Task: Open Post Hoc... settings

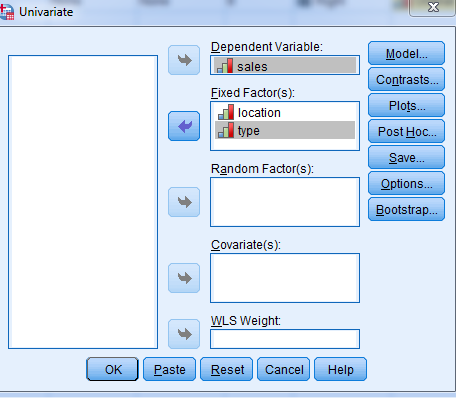Action: (406, 131)
